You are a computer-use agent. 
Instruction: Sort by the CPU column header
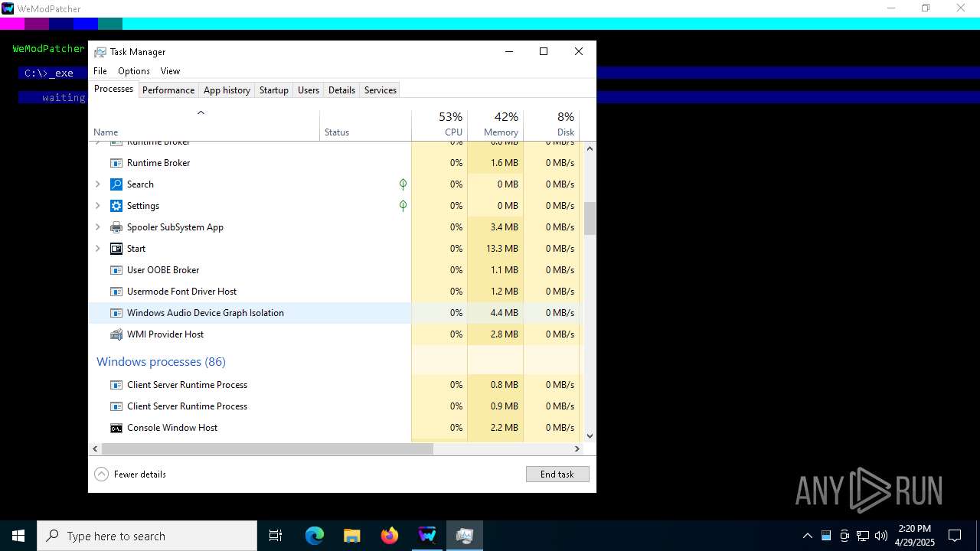click(x=439, y=126)
